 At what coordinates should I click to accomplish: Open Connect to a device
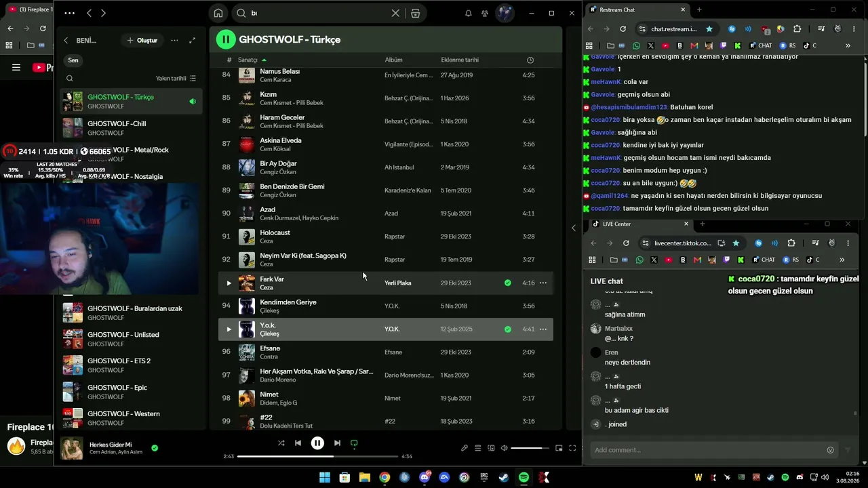tap(492, 448)
